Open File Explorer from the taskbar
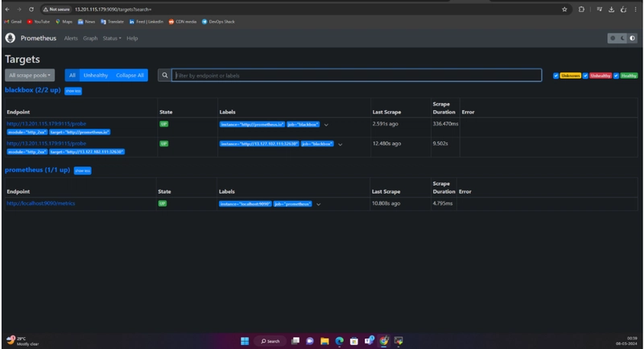This screenshot has height=349, width=644. click(324, 341)
